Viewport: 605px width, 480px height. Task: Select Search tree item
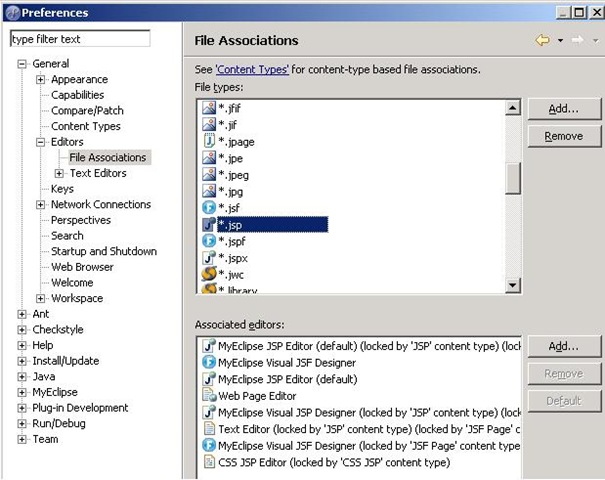tap(67, 236)
